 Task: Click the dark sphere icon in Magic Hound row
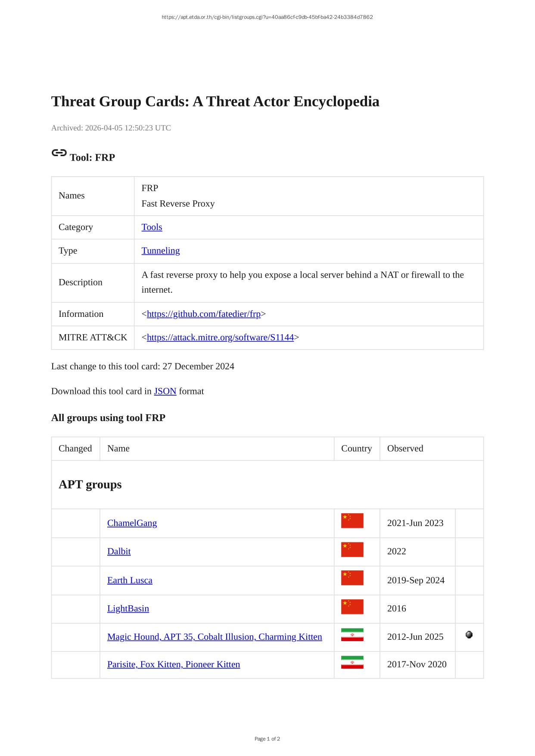469,635
